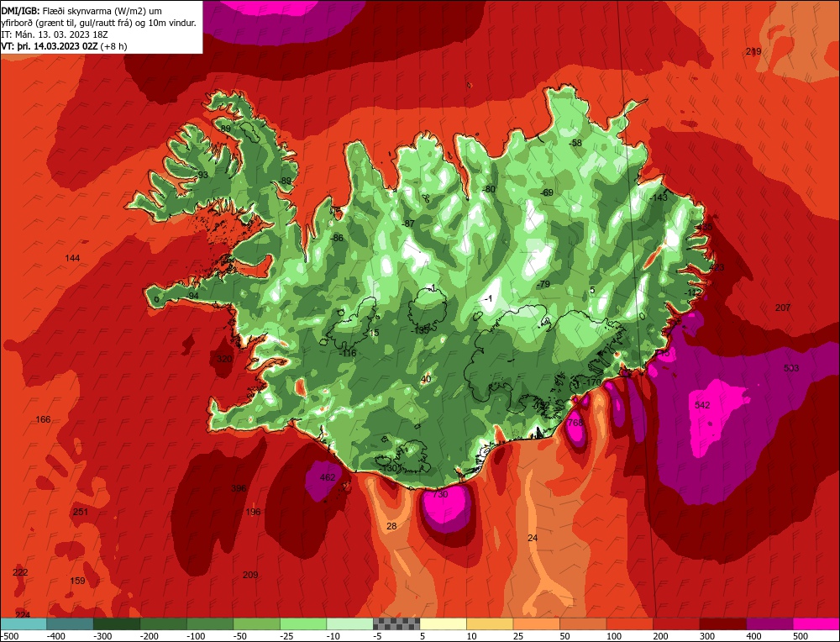840x642 pixels.
Task: Click the '219' value in the northeast corner
Action: click(x=753, y=51)
